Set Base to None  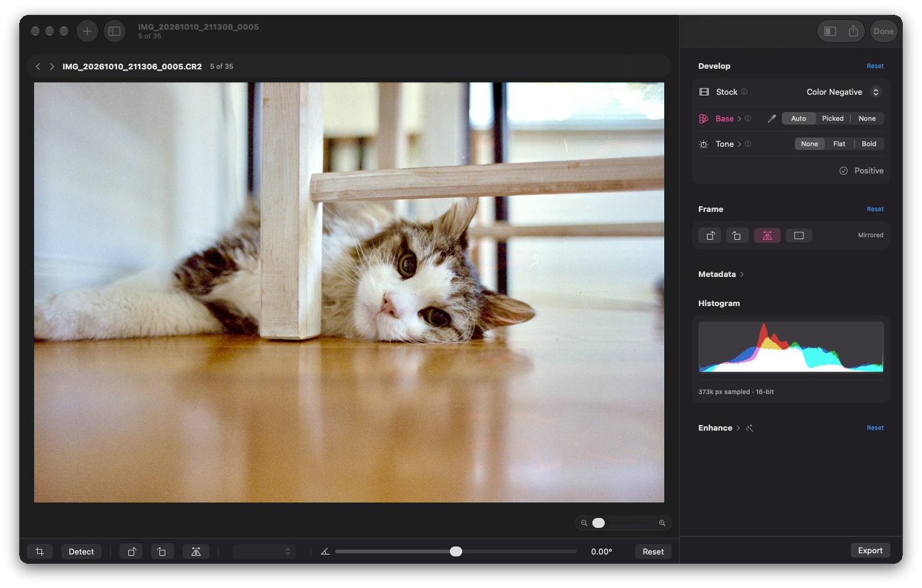click(867, 118)
